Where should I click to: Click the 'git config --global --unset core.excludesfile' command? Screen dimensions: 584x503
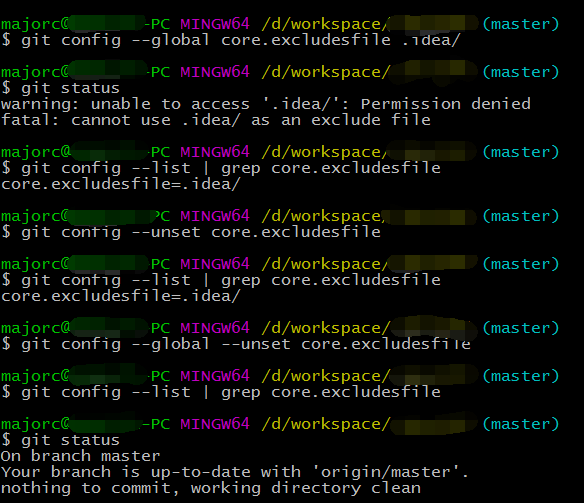pos(246,344)
